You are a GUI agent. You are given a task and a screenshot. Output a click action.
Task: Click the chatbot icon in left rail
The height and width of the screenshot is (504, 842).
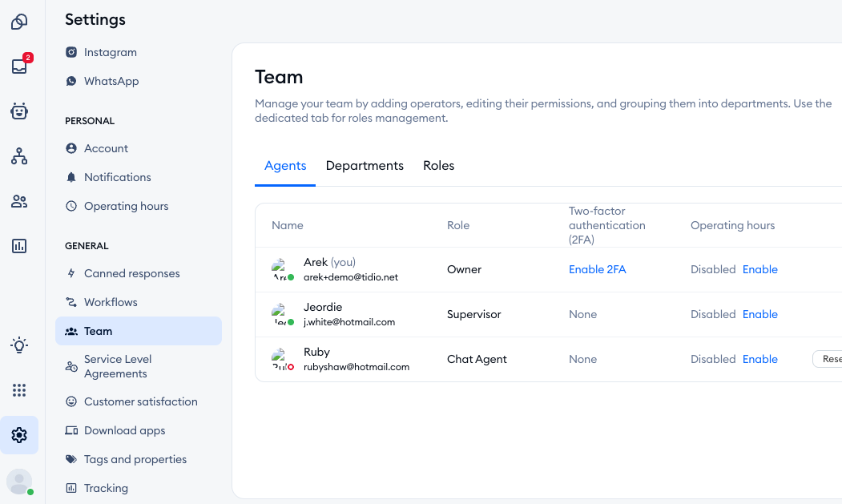19,111
